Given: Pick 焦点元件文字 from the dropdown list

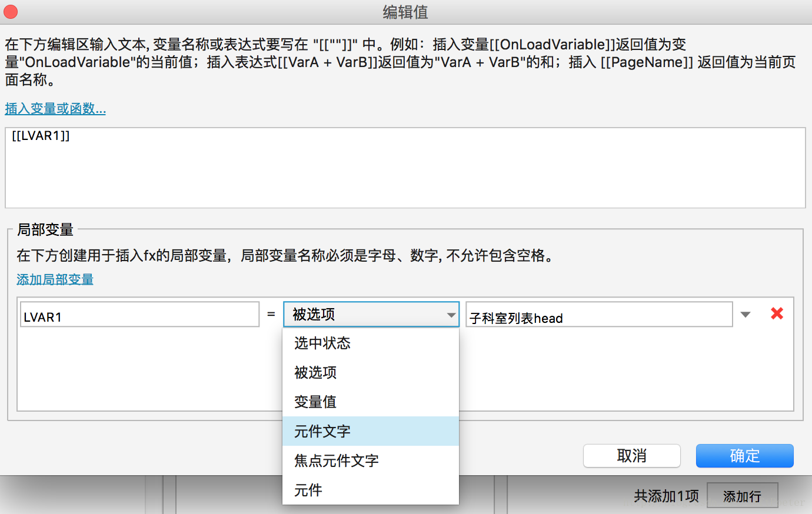Looking at the screenshot, I should (371, 460).
